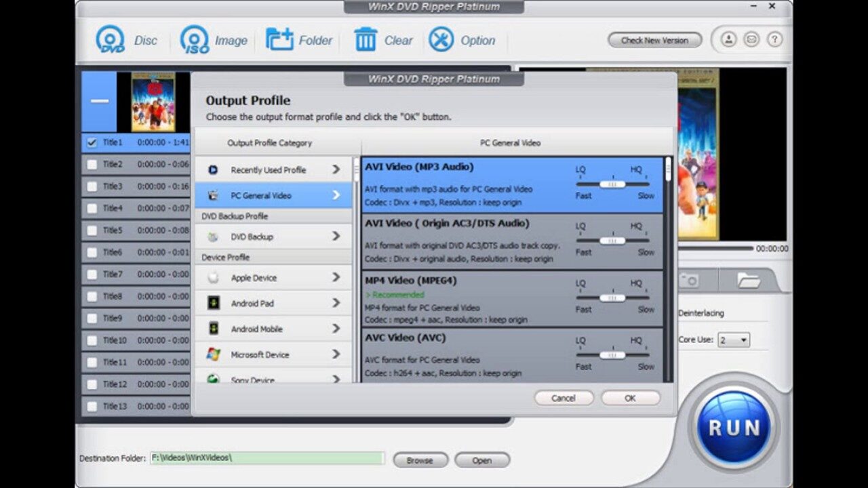Screen dimensions: 868x488
Task: Select the Android Mobile category
Action: click(274, 329)
